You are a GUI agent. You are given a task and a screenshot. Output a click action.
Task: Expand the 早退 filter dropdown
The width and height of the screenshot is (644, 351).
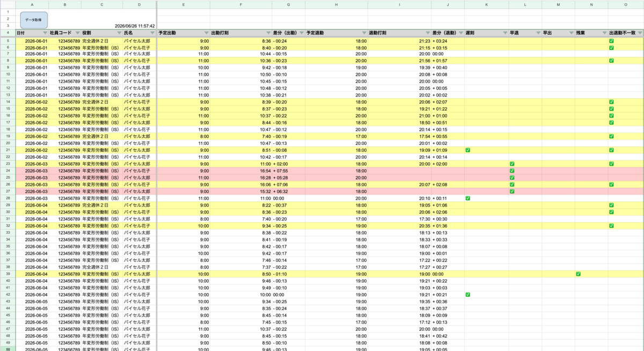point(538,33)
